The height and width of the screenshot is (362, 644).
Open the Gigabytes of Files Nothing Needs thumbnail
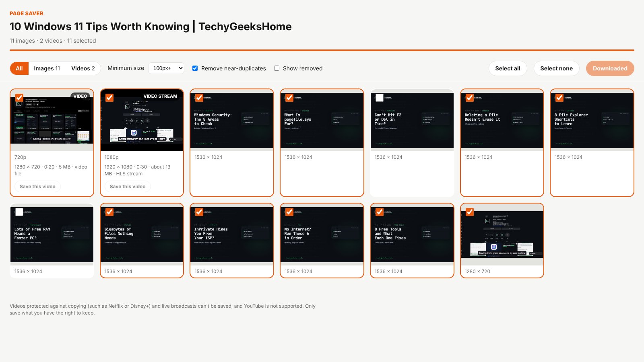[x=142, y=234]
